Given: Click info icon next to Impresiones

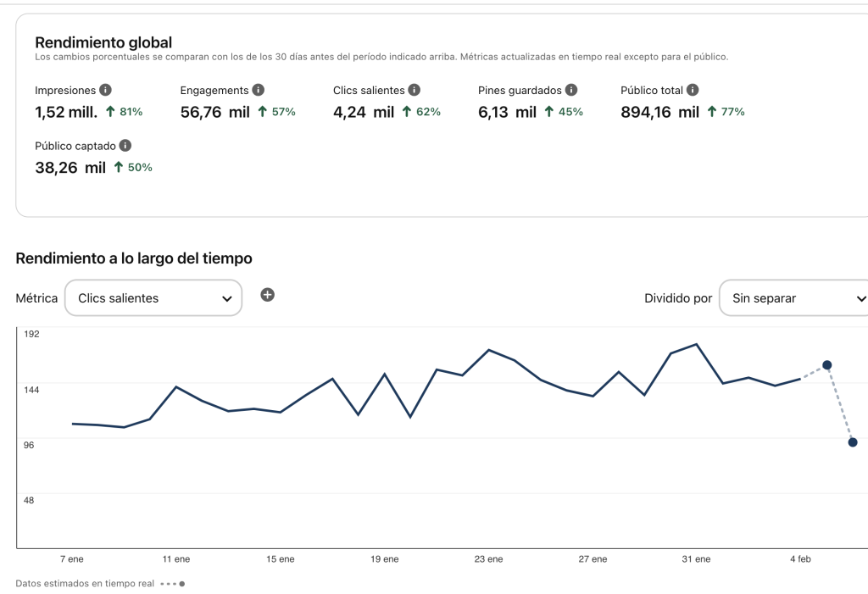Looking at the screenshot, I should point(105,90).
